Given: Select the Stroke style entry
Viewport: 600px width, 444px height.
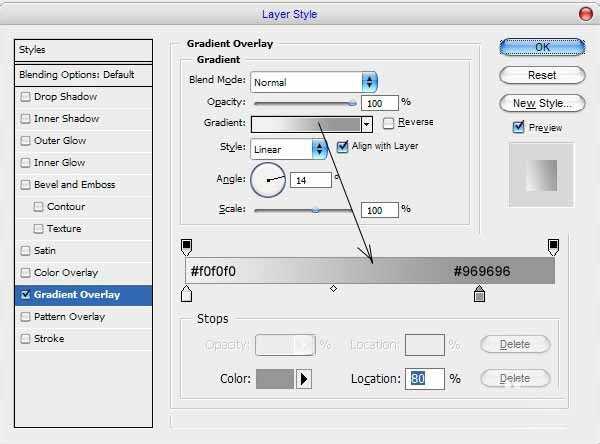Looking at the screenshot, I should pos(48,339).
